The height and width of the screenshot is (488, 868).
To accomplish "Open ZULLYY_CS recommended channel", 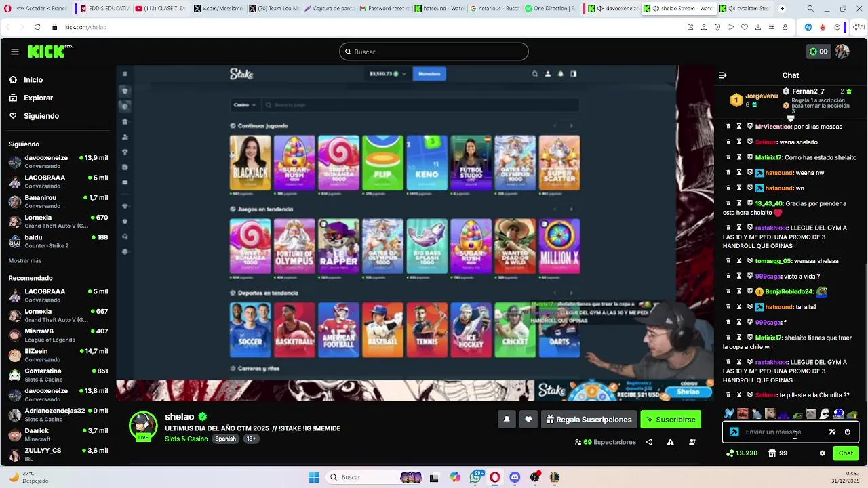I will (x=58, y=454).
